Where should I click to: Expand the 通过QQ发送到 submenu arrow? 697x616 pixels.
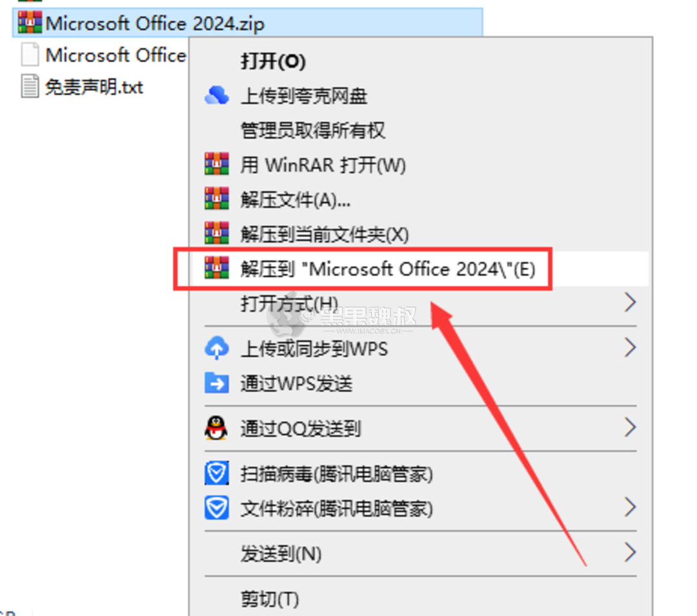tap(629, 427)
